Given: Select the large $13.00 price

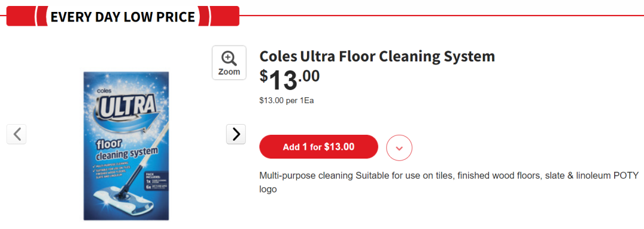Looking at the screenshot, I should [290, 80].
